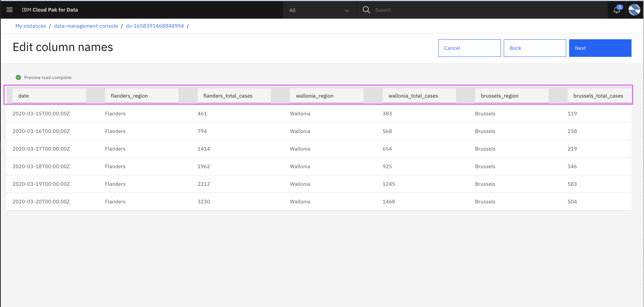Click the Wallonia total cases value 568
This screenshot has width=644, height=307.
(387, 131)
